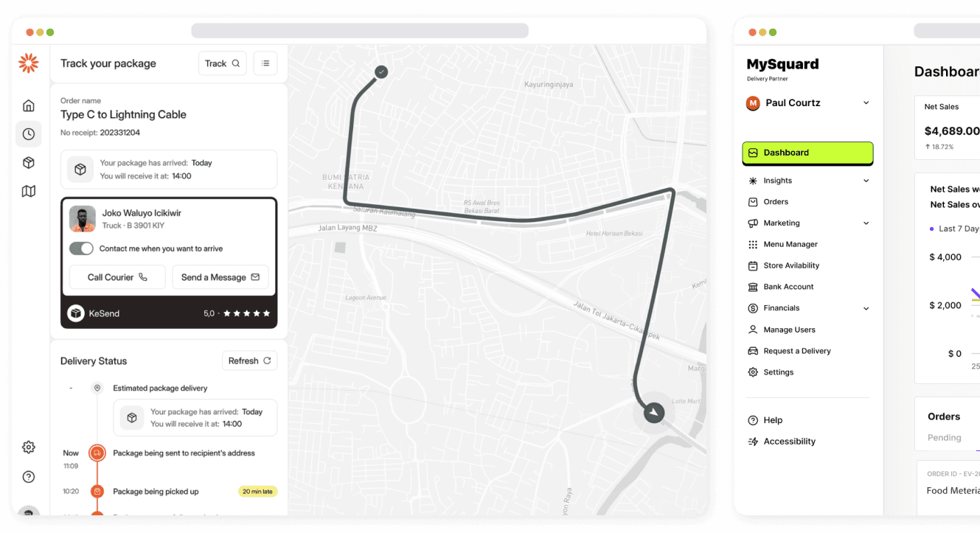The width and height of the screenshot is (980, 533).
Task: Open Request a Delivery in MySquard menu
Action: click(x=797, y=351)
